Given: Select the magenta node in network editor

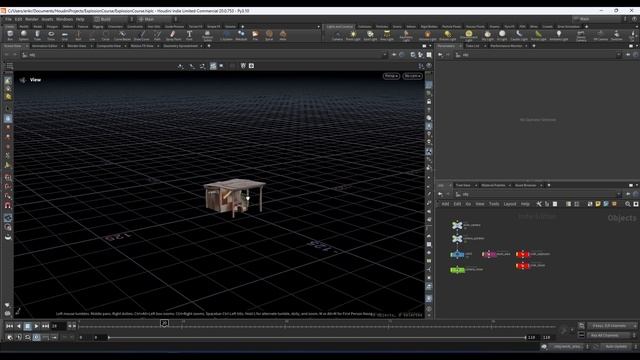Looking at the screenshot, I should pyautogui.click(x=489, y=254).
